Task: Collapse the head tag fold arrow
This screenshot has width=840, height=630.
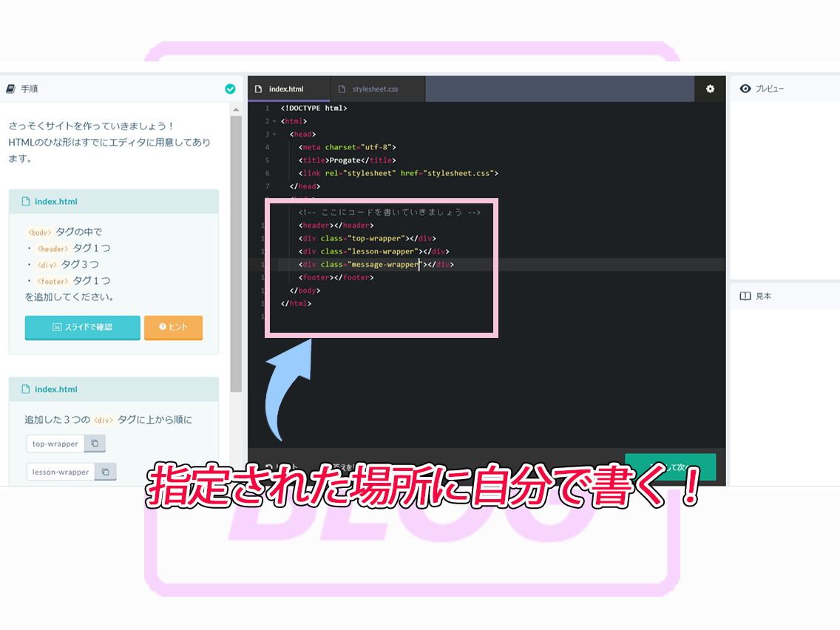Action: 274,135
